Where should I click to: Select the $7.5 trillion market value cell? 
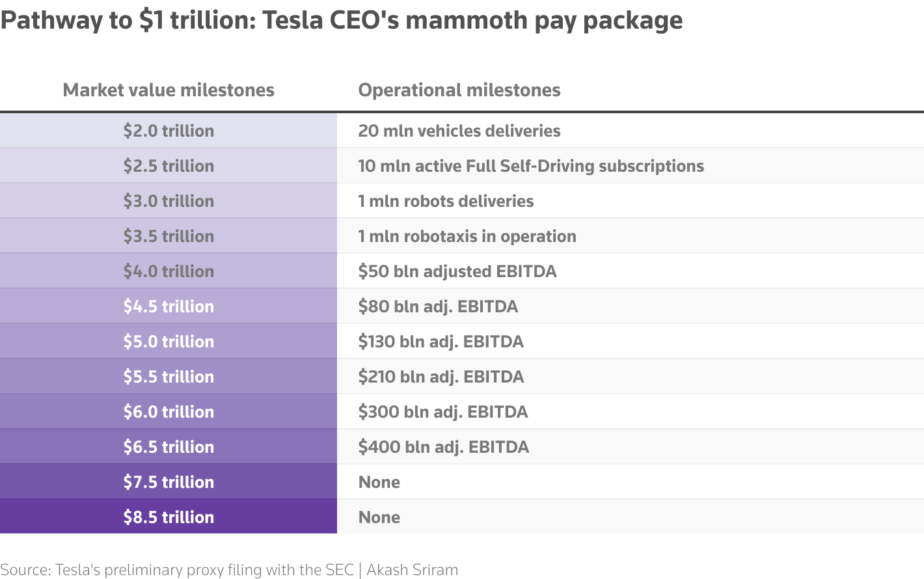pos(169,482)
